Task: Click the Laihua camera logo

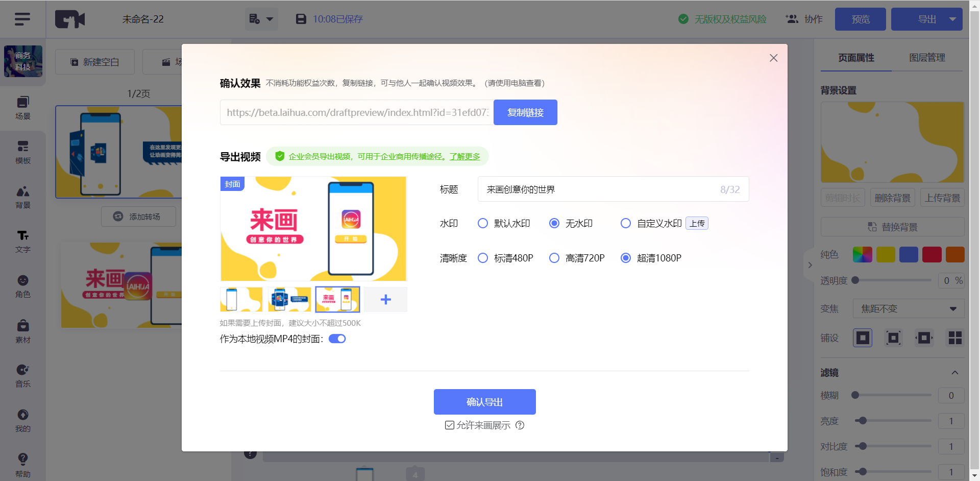Action: (x=70, y=19)
